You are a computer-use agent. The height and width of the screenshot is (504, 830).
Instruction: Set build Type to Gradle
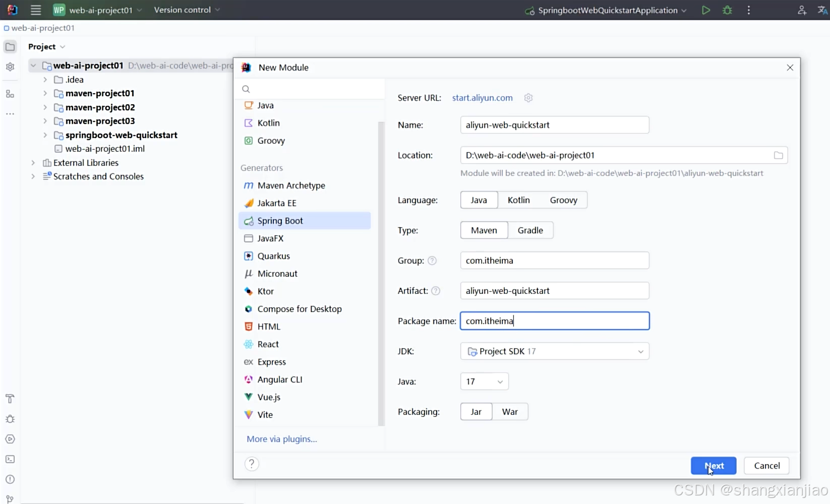530,230
